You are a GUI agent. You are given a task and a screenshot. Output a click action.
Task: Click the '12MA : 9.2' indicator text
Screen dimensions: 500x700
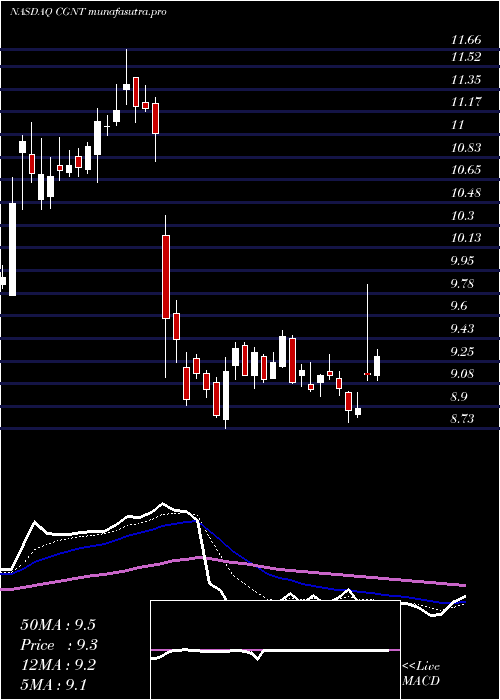pyautogui.click(x=58, y=665)
